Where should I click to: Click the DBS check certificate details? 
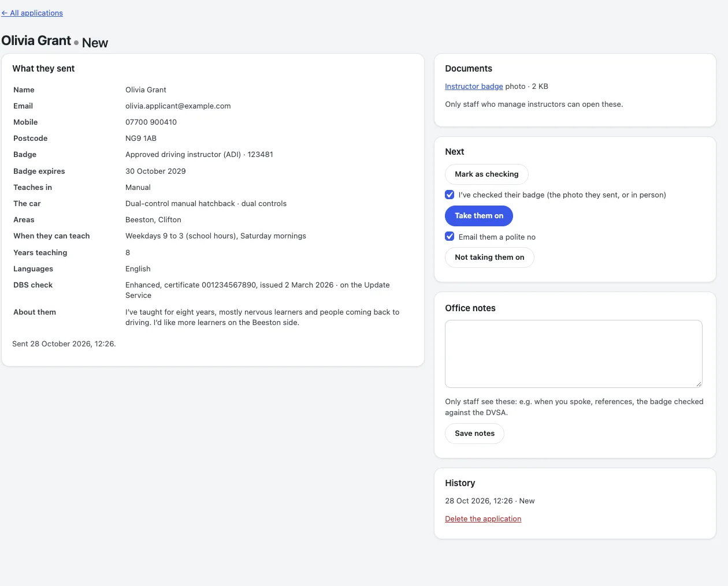pos(258,290)
